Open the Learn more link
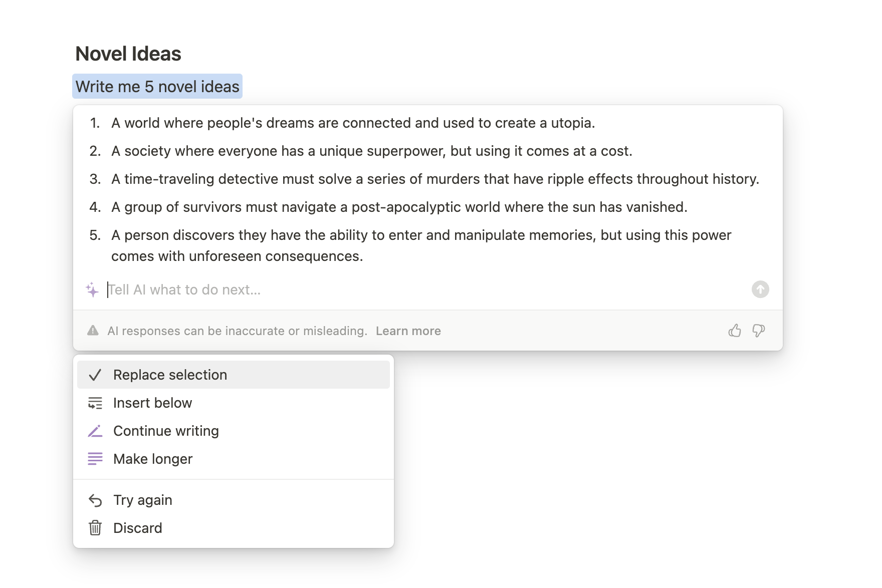The width and height of the screenshot is (882, 588). click(x=408, y=331)
